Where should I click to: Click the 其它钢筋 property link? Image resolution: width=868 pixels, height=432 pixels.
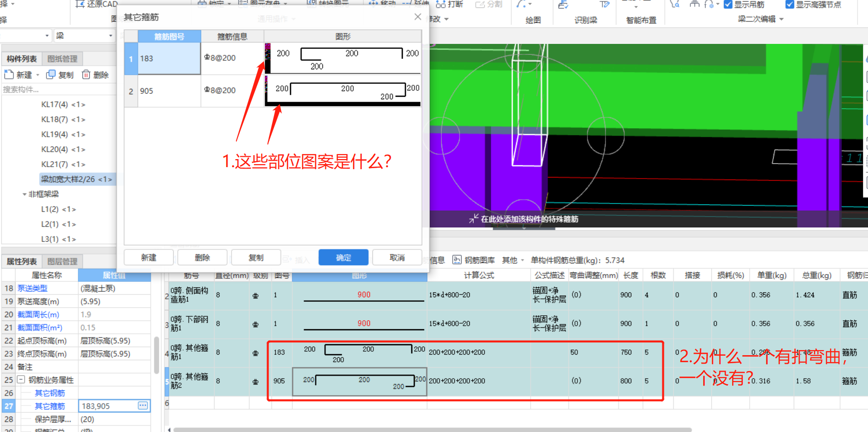pos(50,393)
